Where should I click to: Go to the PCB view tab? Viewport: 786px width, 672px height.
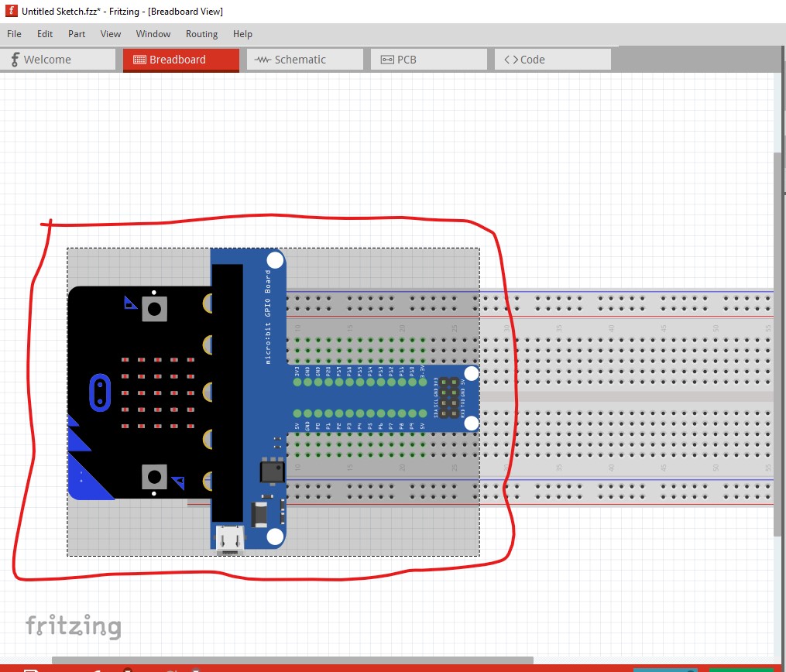[428, 60]
